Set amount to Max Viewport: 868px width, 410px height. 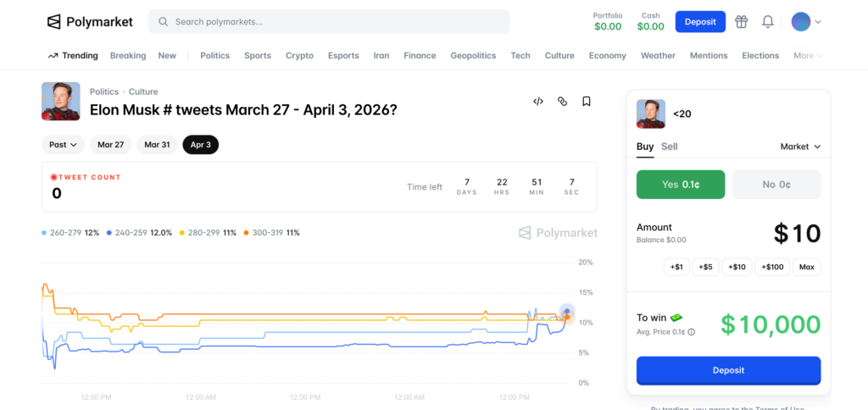807,267
